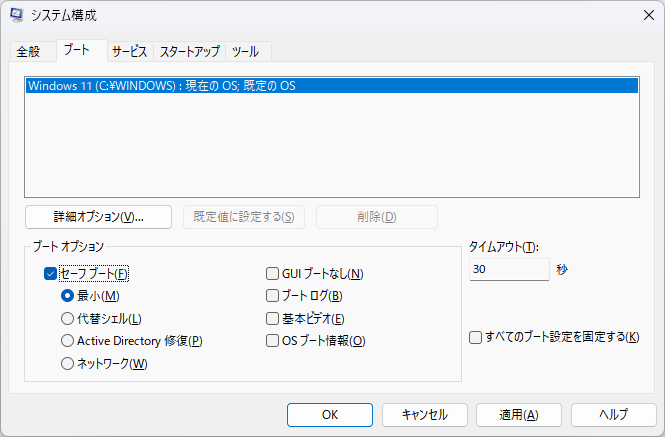Open the サービス tab

[x=130, y=52]
